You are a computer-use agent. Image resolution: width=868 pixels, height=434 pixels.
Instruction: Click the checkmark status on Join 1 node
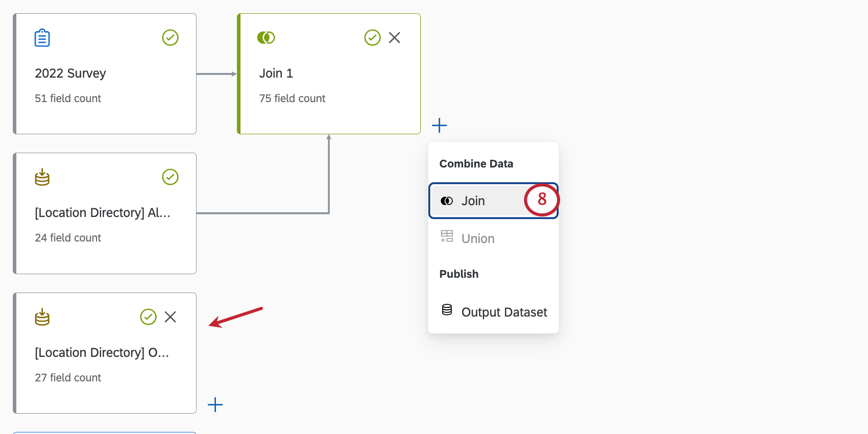(372, 37)
